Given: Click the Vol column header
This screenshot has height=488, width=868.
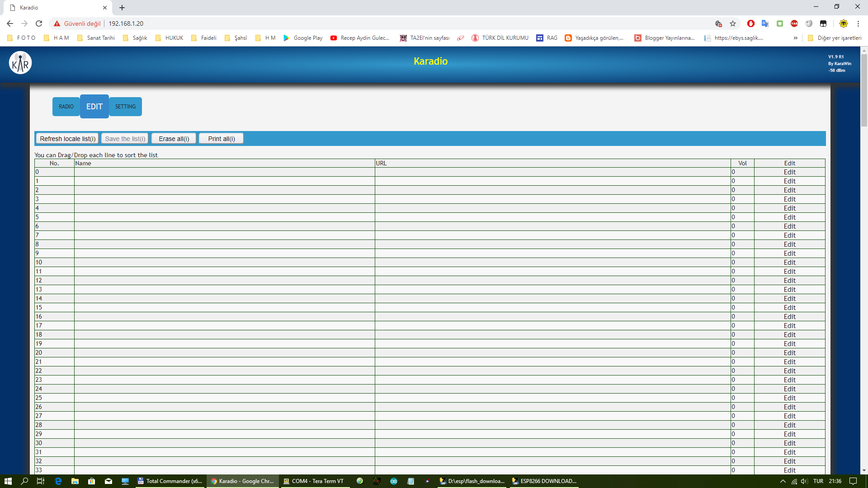Looking at the screenshot, I should [x=742, y=163].
